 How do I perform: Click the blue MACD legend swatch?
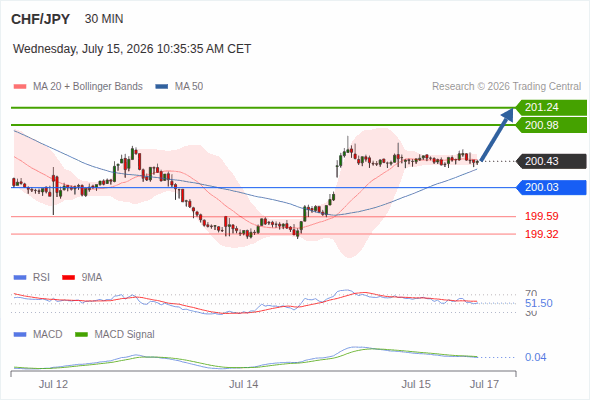coord(20,335)
